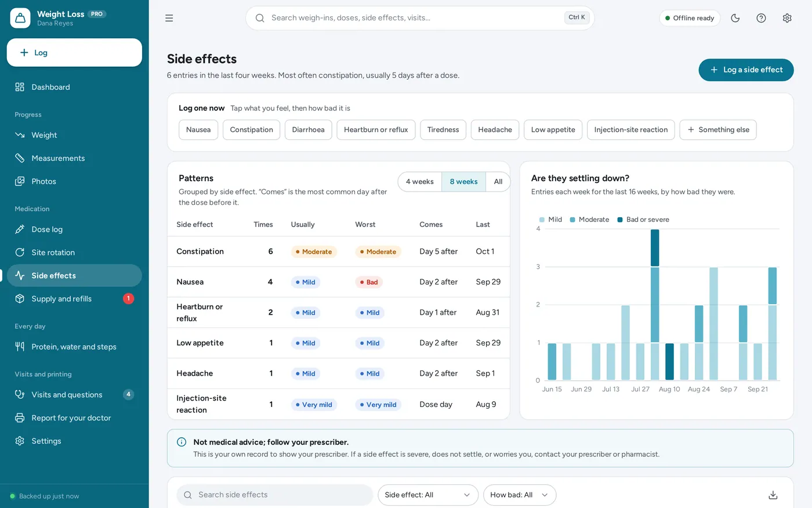Tap the Nausea quick-log chip
This screenshot has width=812, height=508.
(x=198, y=130)
